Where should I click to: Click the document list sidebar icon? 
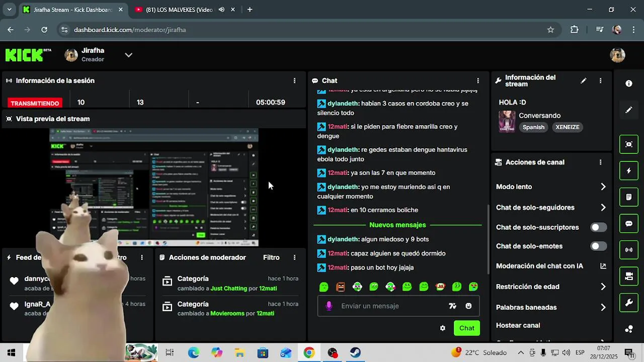click(x=628, y=197)
